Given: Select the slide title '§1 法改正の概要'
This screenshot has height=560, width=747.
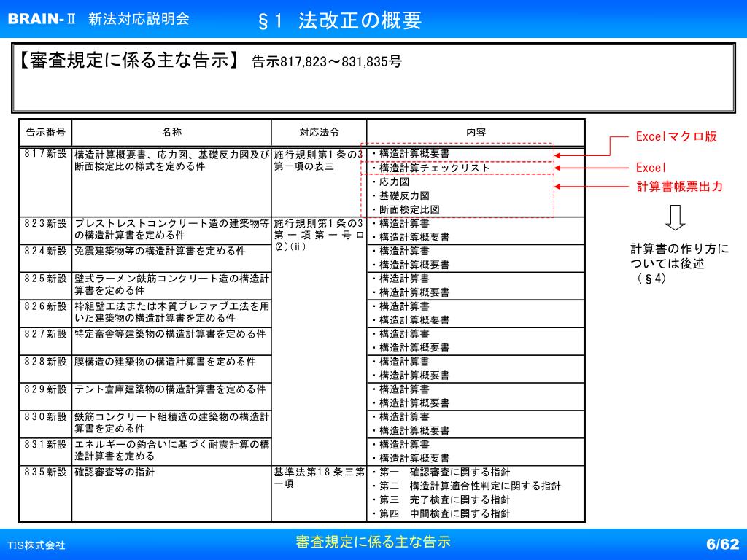Looking at the screenshot, I should [x=339, y=20].
